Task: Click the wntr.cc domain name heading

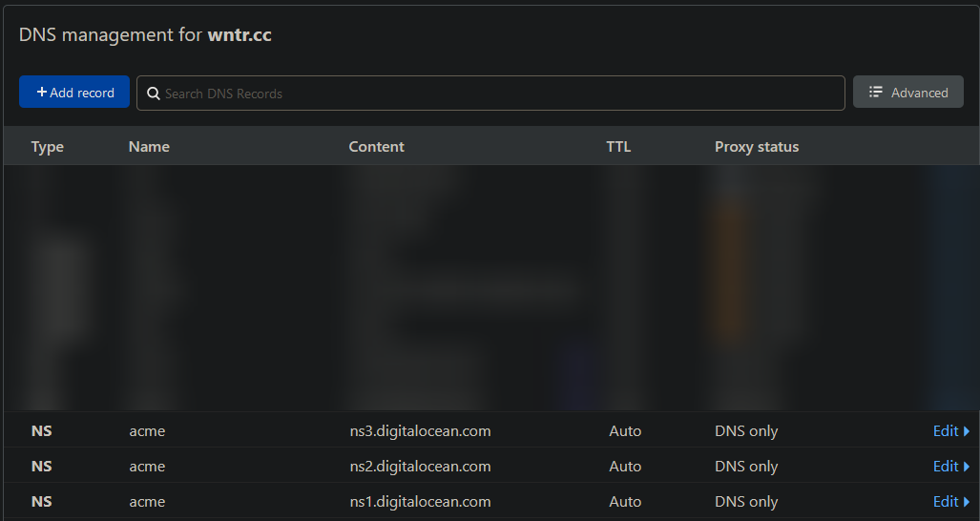Action: pyautogui.click(x=240, y=35)
